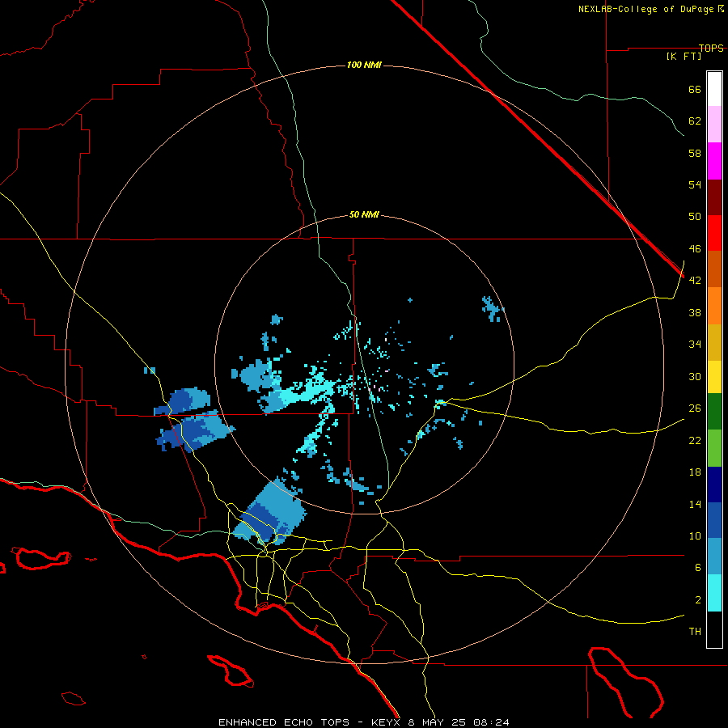
Task: Click the 50 NMI range ring label
Action: pyautogui.click(x=364, y=214)
